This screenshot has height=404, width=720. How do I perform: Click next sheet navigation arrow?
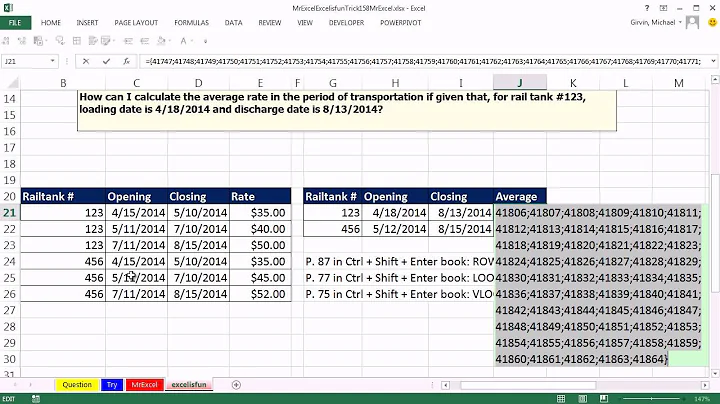[30, 385]
